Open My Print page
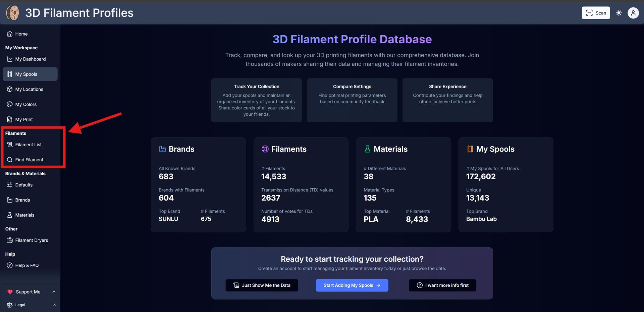The width and height of the screenshot is (644, 312). pos(23,119)
